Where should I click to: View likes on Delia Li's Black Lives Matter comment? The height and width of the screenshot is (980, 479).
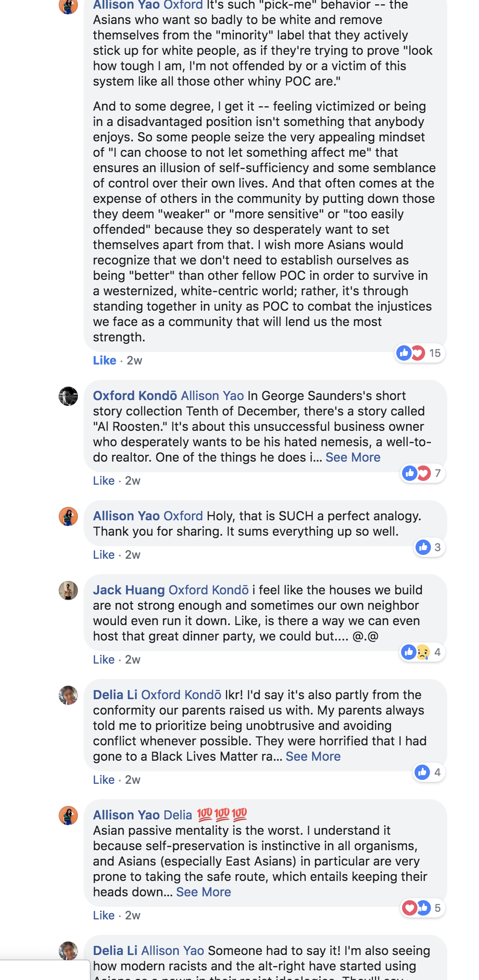click(x=429, y=772)
